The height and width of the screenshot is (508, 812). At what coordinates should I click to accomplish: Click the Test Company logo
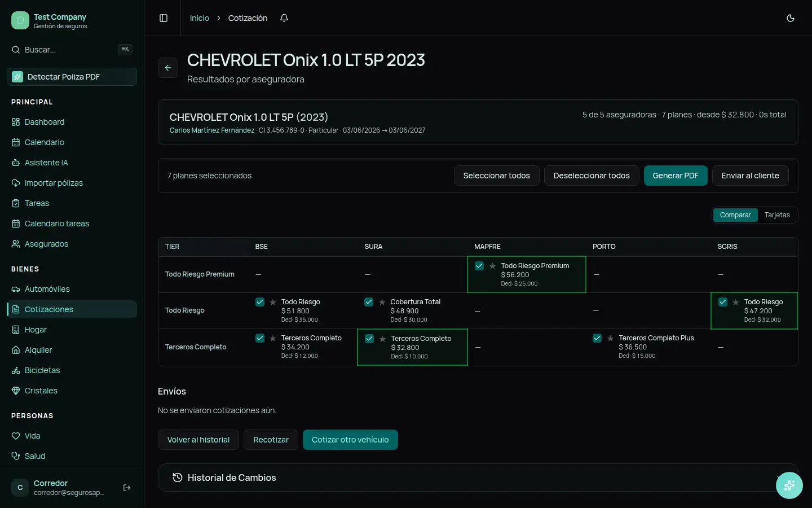pyautogui.click(x=20, y=20)
